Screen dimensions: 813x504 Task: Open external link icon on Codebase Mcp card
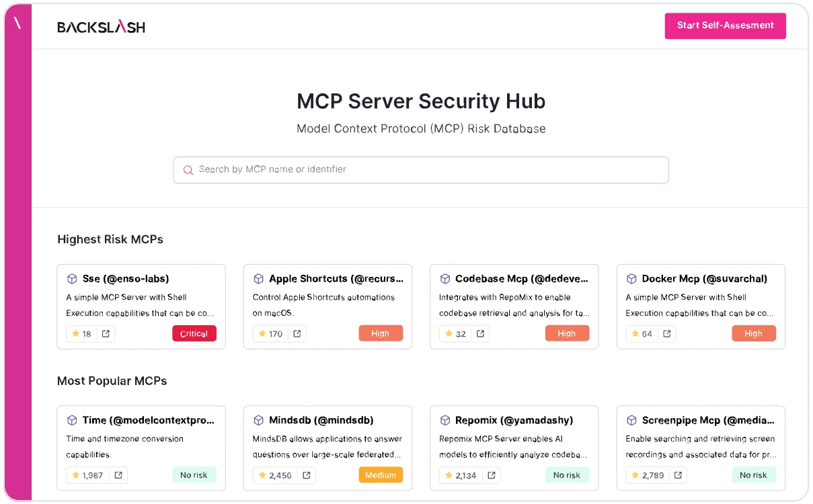coord(480,334)
